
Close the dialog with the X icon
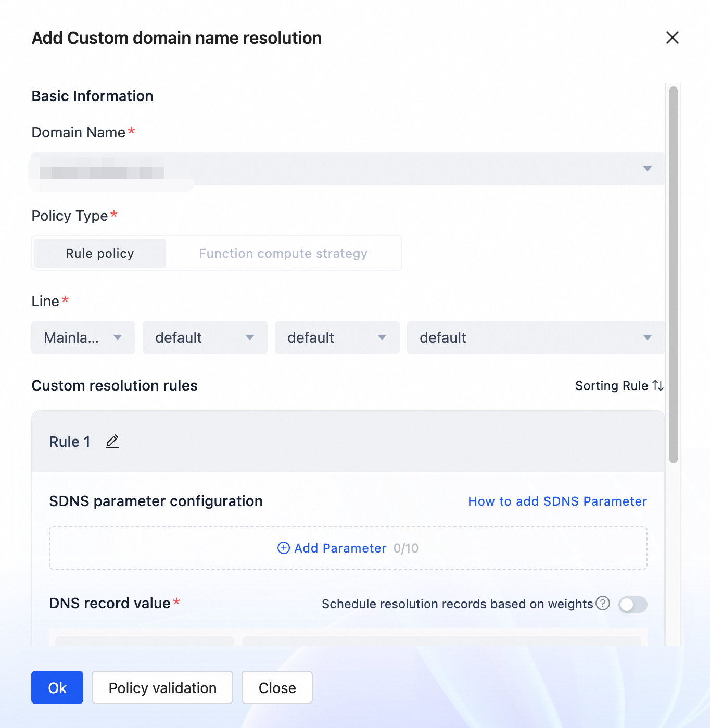click(673, 37)
